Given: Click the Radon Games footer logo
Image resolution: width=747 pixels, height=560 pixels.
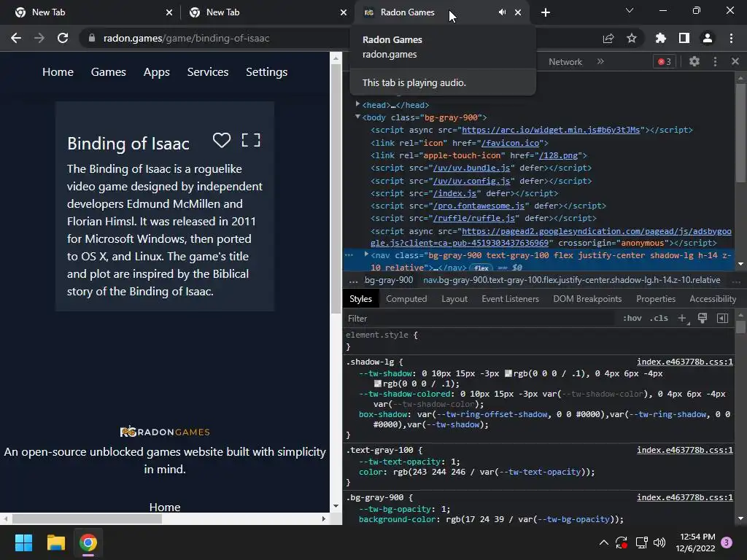Looking at the screenshot, I should point(165,432).
